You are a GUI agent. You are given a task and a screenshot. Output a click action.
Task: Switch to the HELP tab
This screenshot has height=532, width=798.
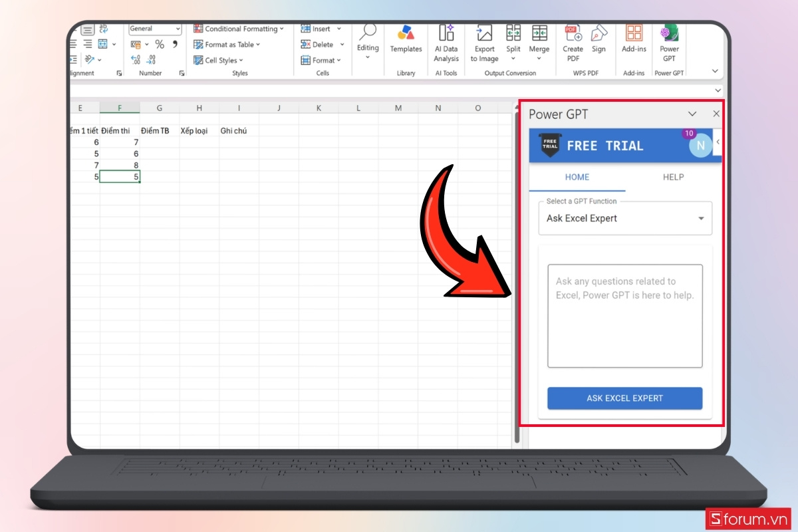click(x=673, y=177)
